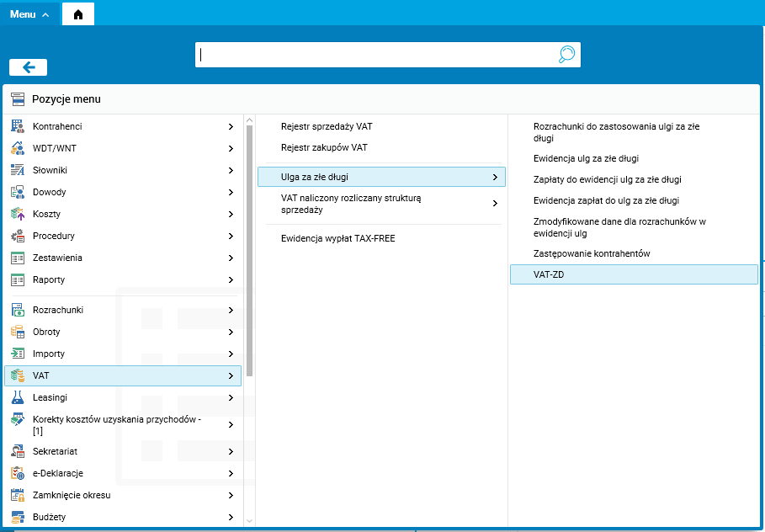Image resolution: width=765 pixels, height=532 pixels.
Task: Click the Korekty kosztów icon
Action: point(18,420)
